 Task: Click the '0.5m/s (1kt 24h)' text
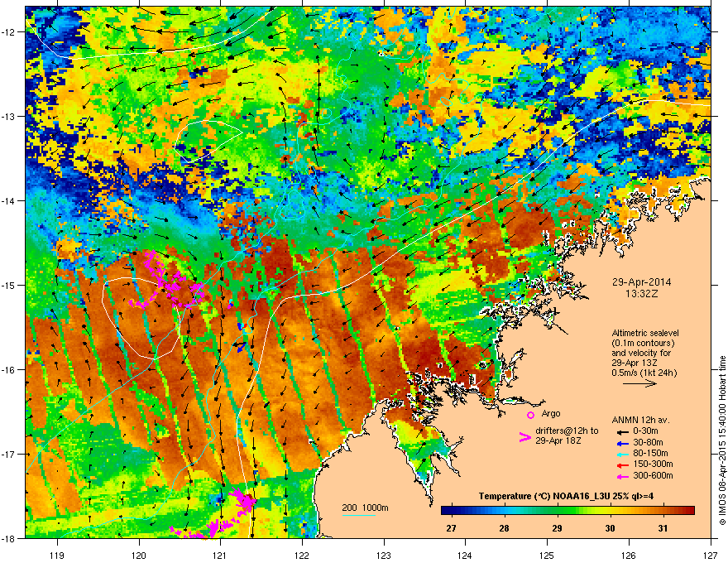click(644, 373)
